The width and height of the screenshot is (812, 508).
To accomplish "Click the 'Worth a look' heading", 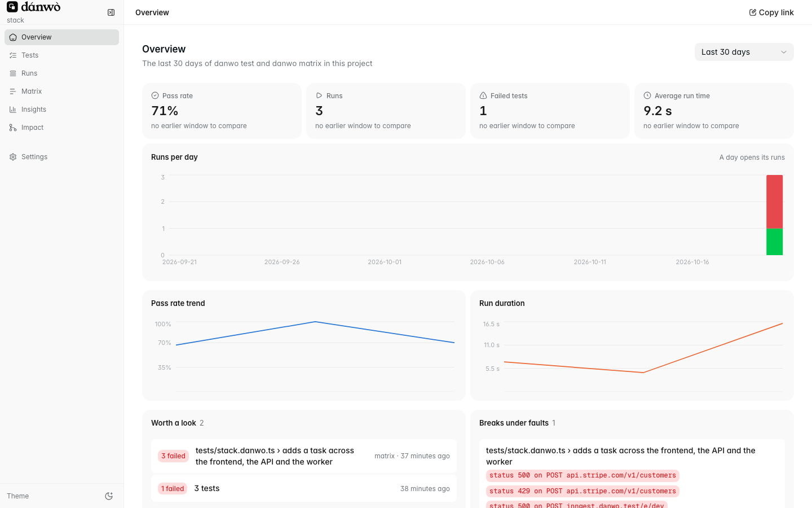I will (173, 423).
